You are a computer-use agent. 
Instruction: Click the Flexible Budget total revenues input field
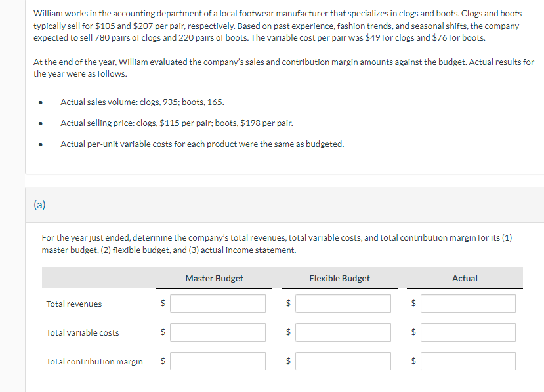343,303
